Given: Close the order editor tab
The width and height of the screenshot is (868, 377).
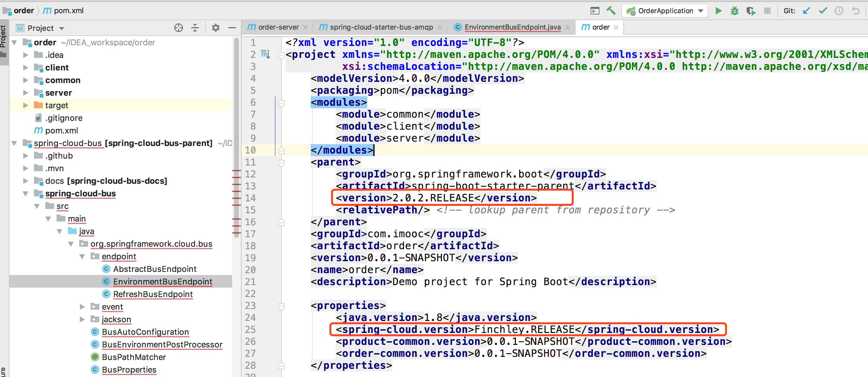Looking at the screenshot, I should click(x=616, y=27).
